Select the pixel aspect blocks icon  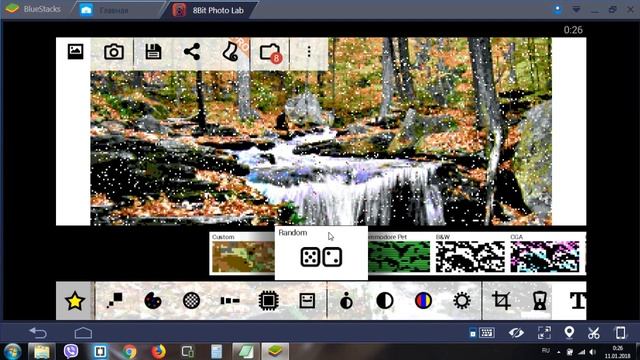coord(230,301)
